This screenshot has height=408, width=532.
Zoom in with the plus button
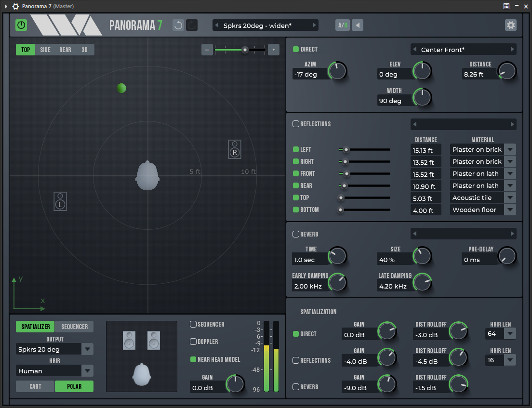273,50
